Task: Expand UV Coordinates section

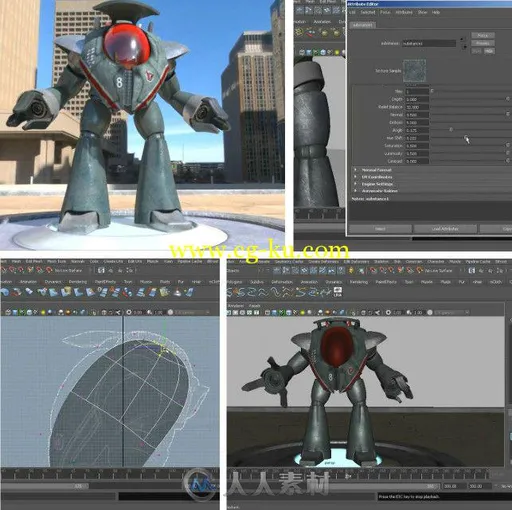Action: point(356,177)
